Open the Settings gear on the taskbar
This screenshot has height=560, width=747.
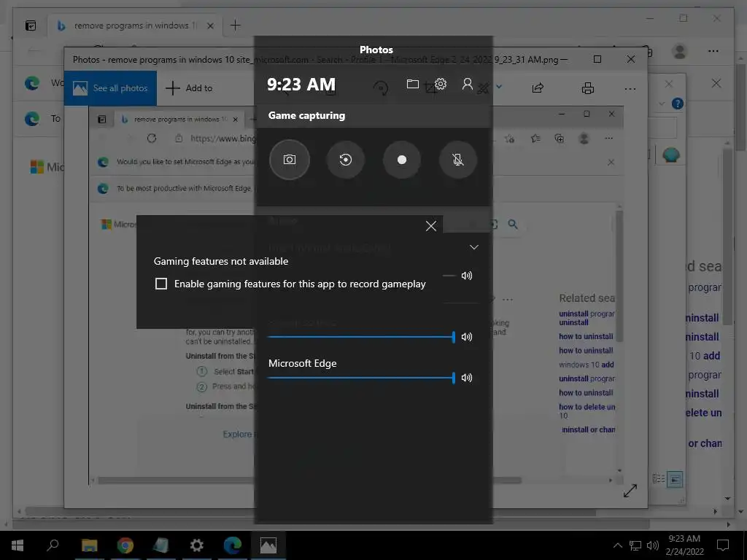196,545
